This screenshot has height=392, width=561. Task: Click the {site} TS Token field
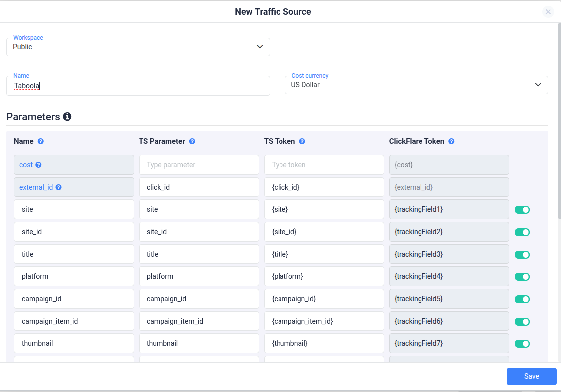pos(324,209)
